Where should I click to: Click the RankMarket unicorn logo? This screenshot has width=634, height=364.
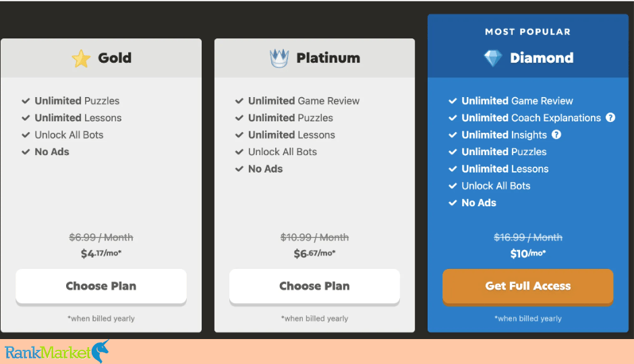click(x=57, y=352)
